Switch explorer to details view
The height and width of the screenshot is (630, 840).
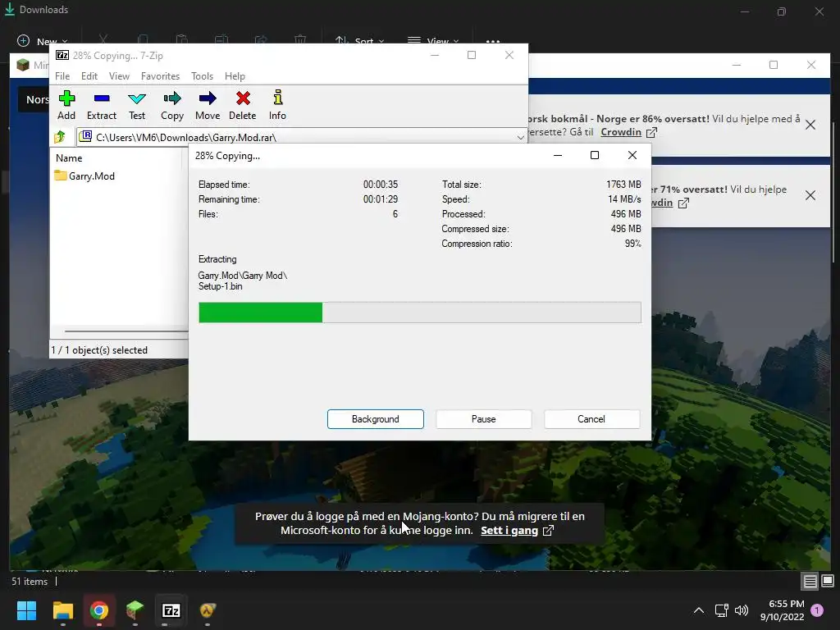(x=810, y=582)
